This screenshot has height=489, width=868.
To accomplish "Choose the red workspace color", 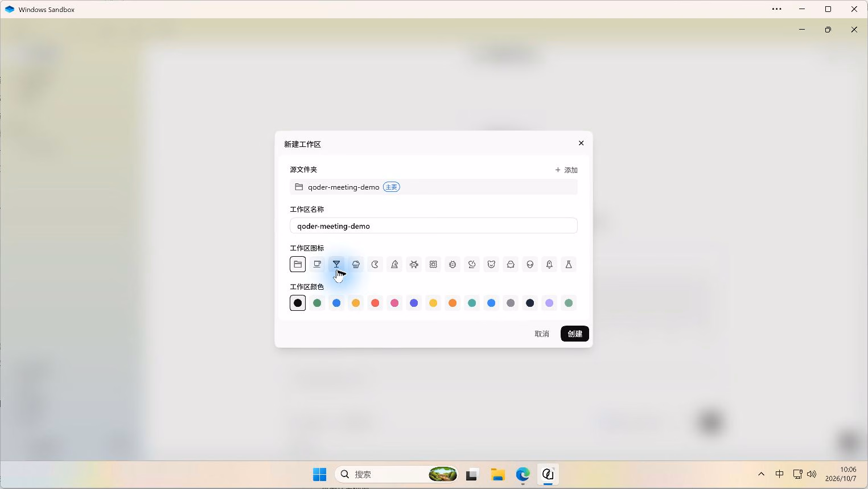I will point(375,303).
